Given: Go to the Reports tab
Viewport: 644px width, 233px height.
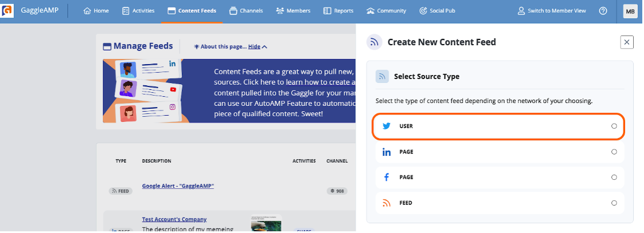Looking at the screenshot, I should click(339, 11).
